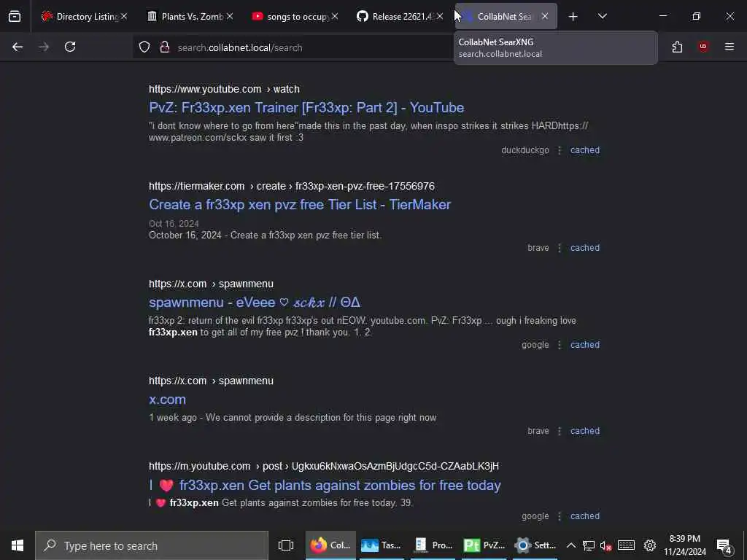Click the Windows taskbar search box

point(152,545)
